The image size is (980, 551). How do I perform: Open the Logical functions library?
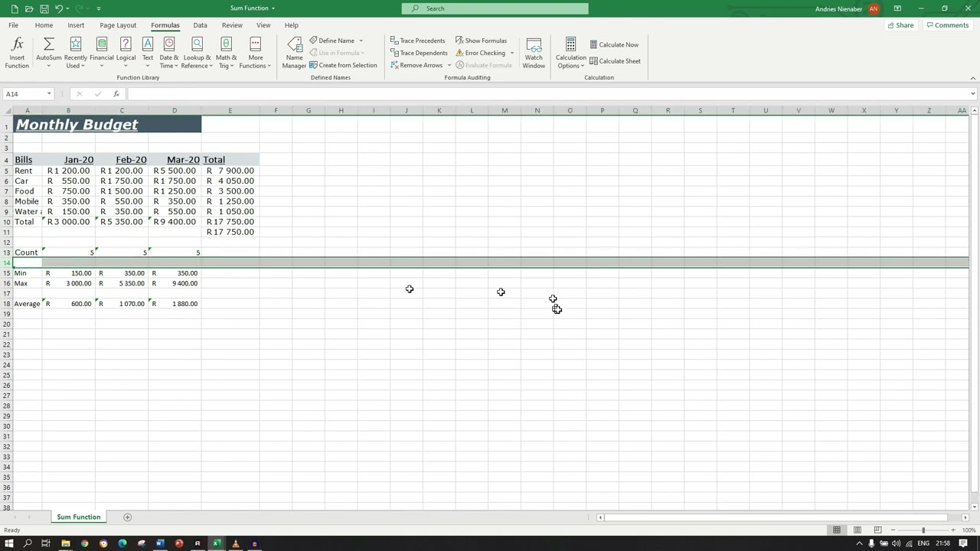(x=126, y=52)
